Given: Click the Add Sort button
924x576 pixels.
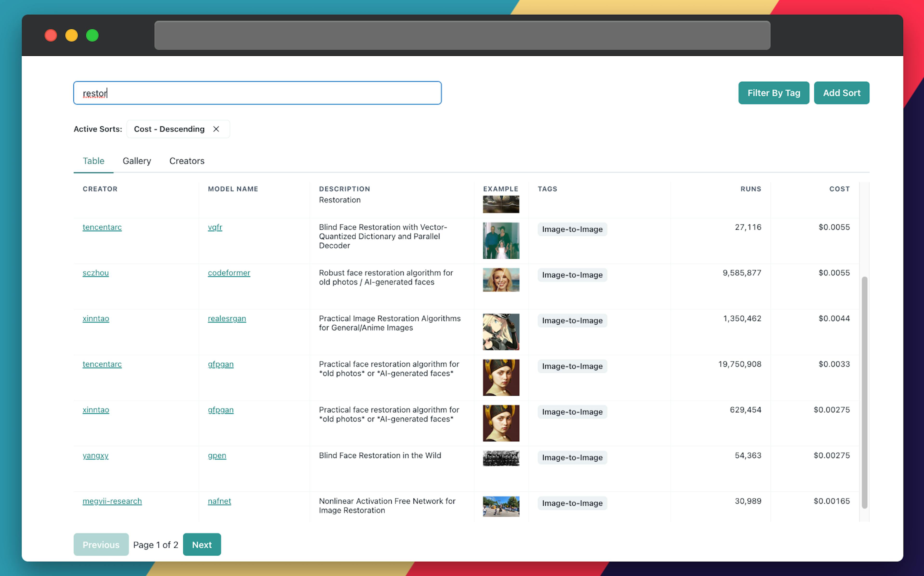Looking at the screenshot, I should pos(841,93).
